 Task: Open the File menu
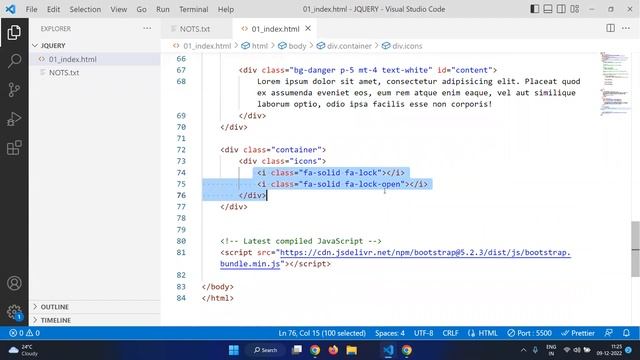coord(31,9)
